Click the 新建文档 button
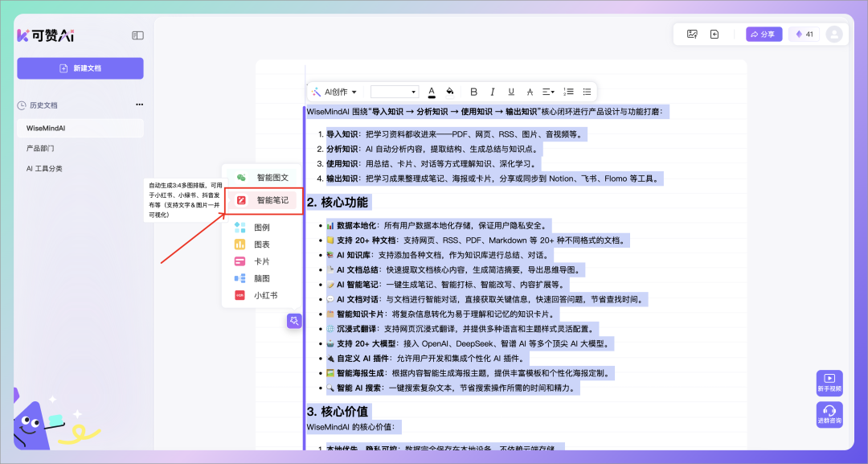 [x=80, y=68]
